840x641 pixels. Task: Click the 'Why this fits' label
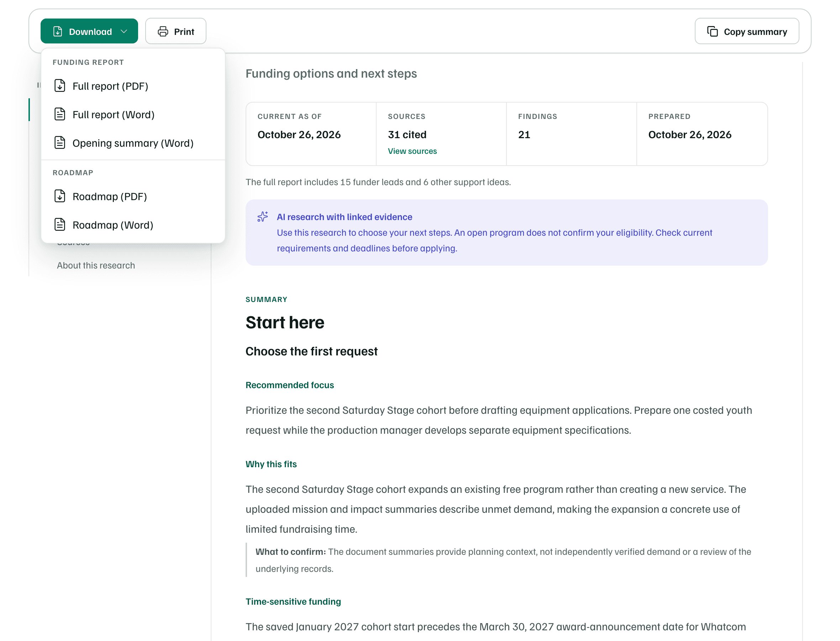[x=271, y=464]
